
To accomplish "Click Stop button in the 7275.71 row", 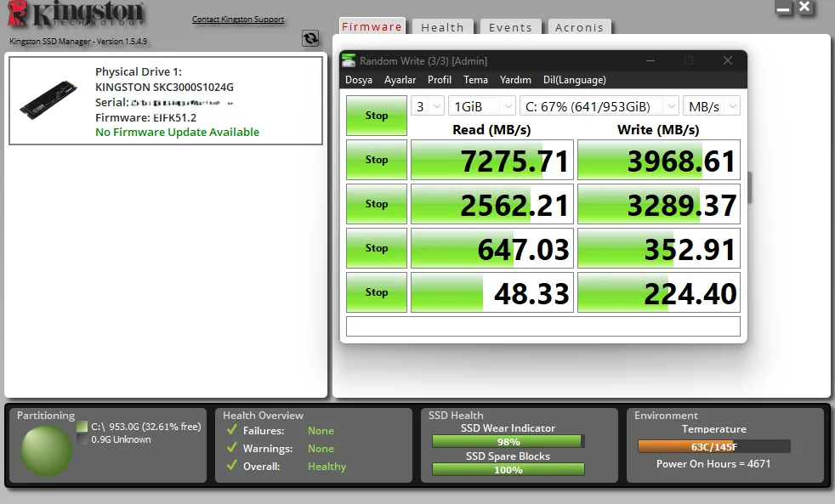I will 377,160.
